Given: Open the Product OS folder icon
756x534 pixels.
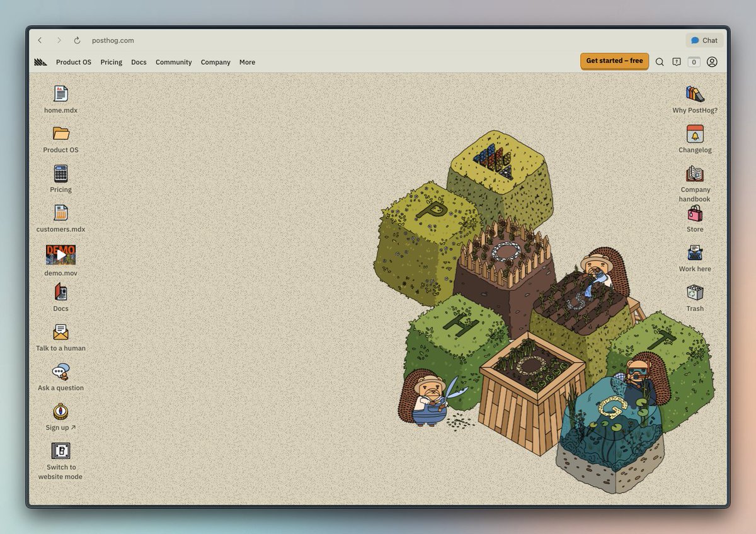Looking at the screenshot, I should click(x=61, y=133).
